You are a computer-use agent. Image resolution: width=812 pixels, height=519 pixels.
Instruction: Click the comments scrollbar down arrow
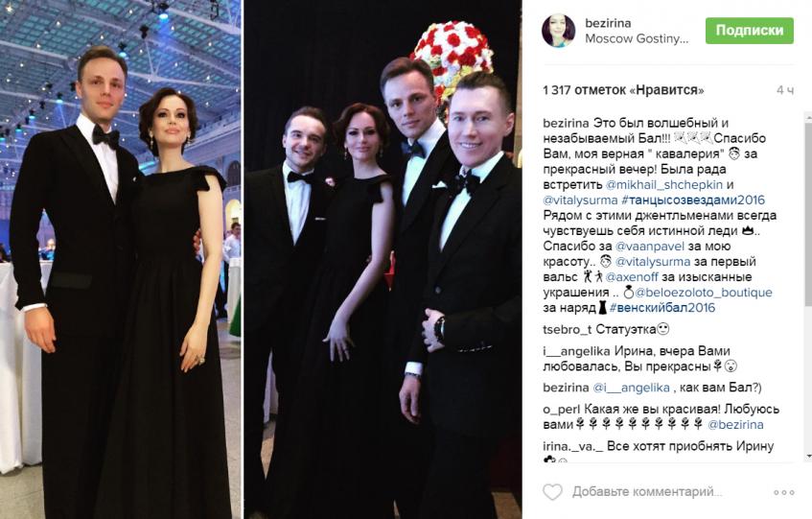pyautogui.click(x=808, y=457)
